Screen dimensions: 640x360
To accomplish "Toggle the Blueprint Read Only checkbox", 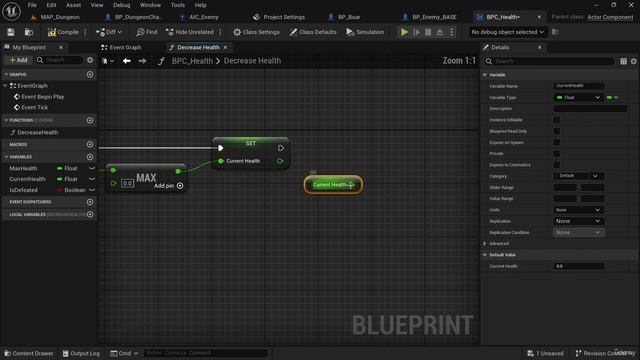I will 557,131.
